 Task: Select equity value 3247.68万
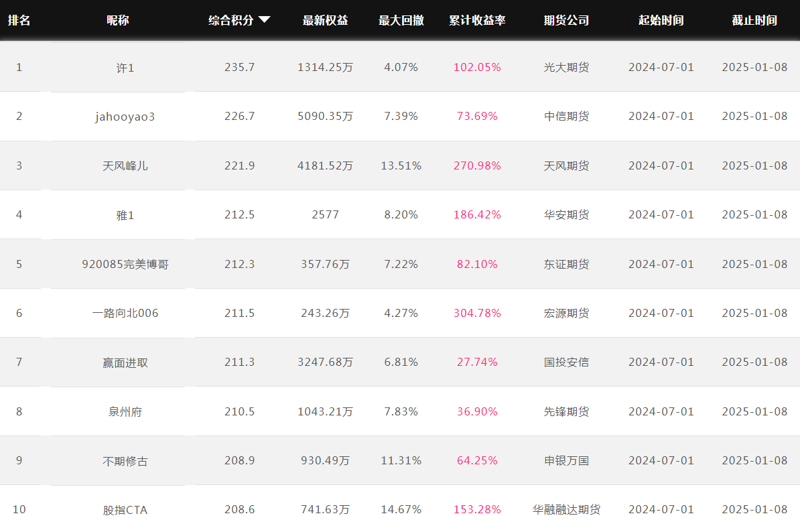tap(326, 362)
